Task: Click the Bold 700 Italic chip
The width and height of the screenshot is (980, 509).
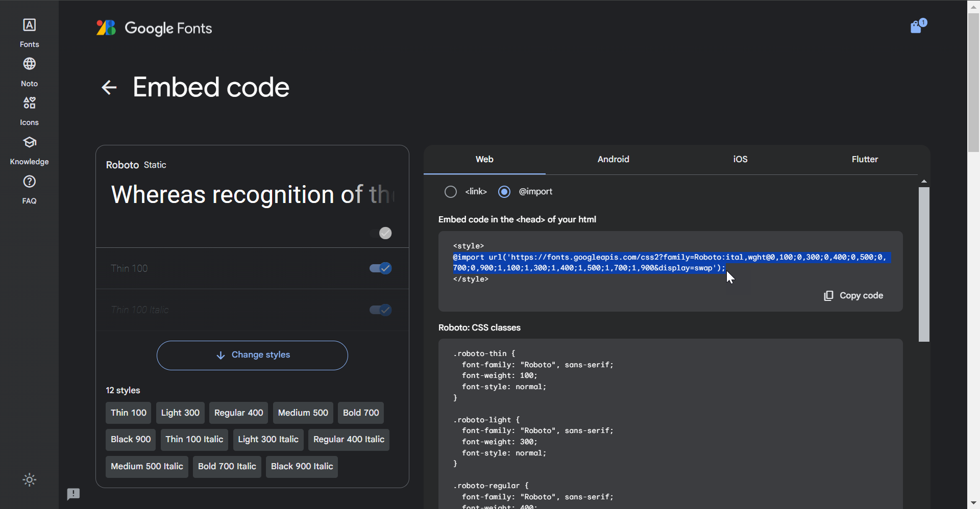Action: pos(227,466)
